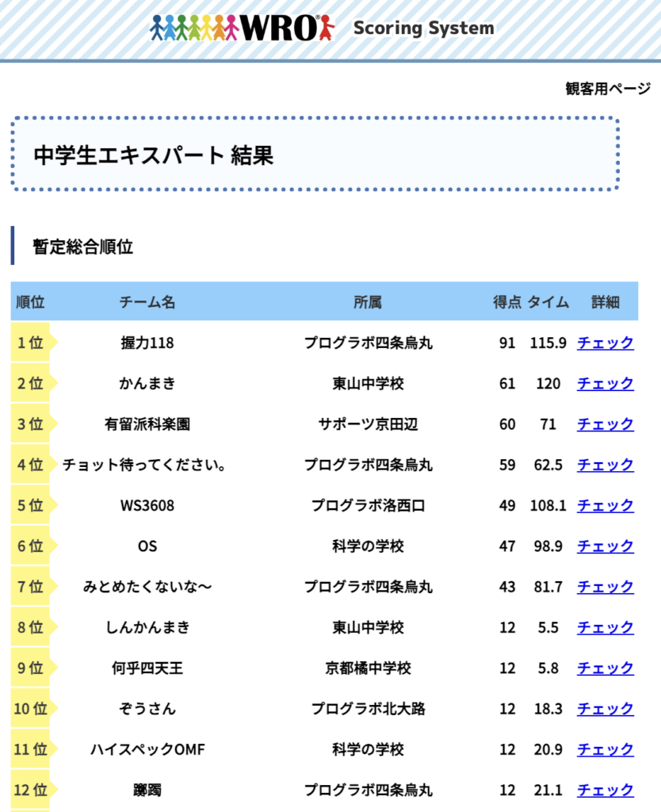Open チェック details for WS3608

pyautogui.click(x=605, y=505)
